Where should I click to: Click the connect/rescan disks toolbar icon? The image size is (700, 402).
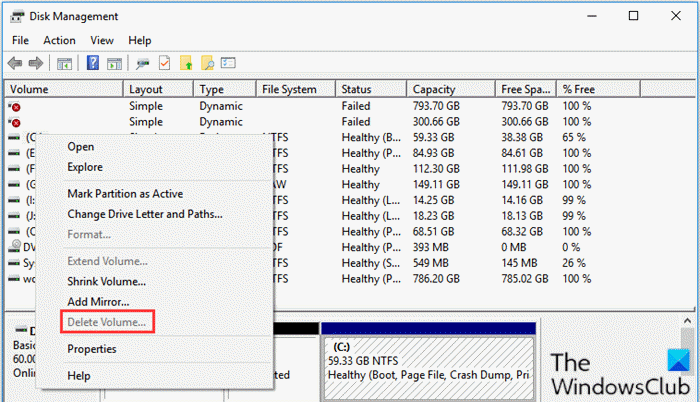click(x=142, y=64)
